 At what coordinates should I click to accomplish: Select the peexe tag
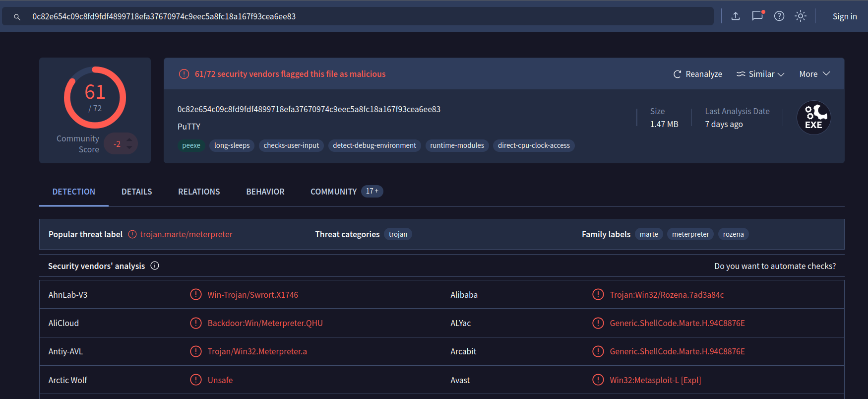tap(191, 145)
